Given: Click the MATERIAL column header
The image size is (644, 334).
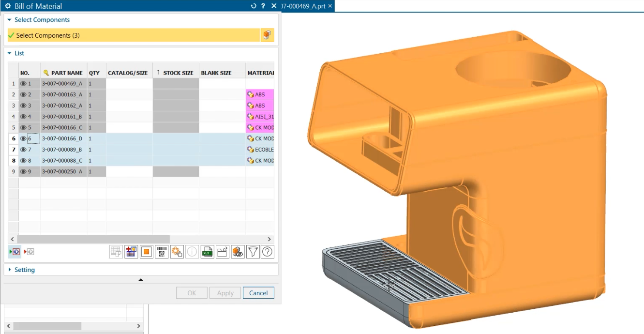Looking at the screenshot, I should [260, 73].
